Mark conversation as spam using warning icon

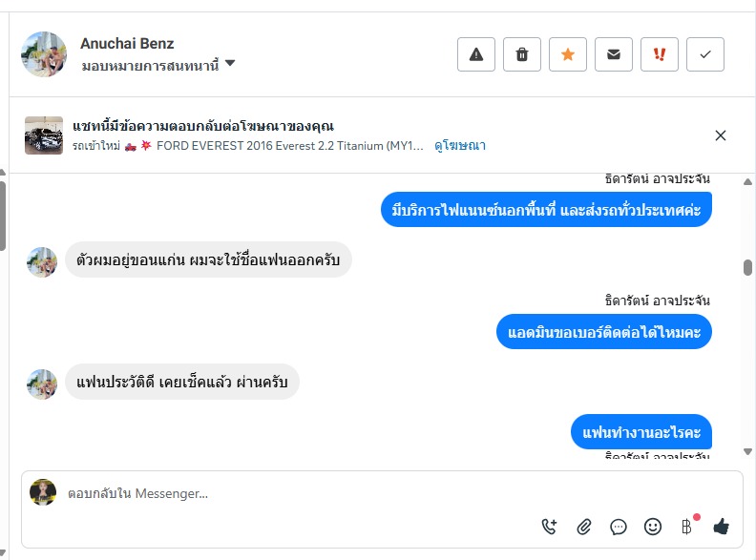[476, 54]
